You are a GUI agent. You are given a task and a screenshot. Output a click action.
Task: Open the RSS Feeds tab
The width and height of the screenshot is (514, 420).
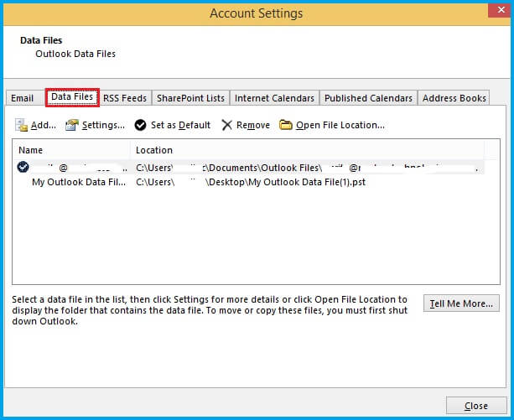[125, 98]
